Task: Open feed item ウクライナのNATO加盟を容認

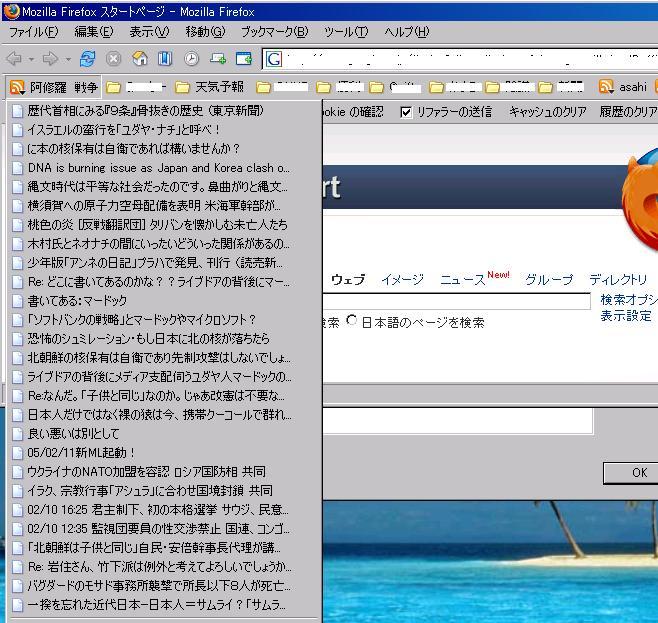Action: (x=164, y=472)
